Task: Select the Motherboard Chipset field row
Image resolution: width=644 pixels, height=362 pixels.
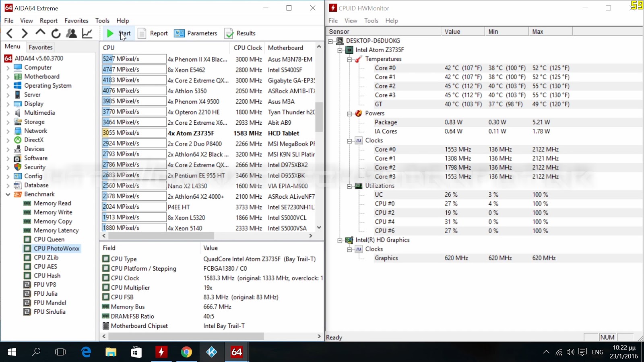Action: (x=212, y=326)
